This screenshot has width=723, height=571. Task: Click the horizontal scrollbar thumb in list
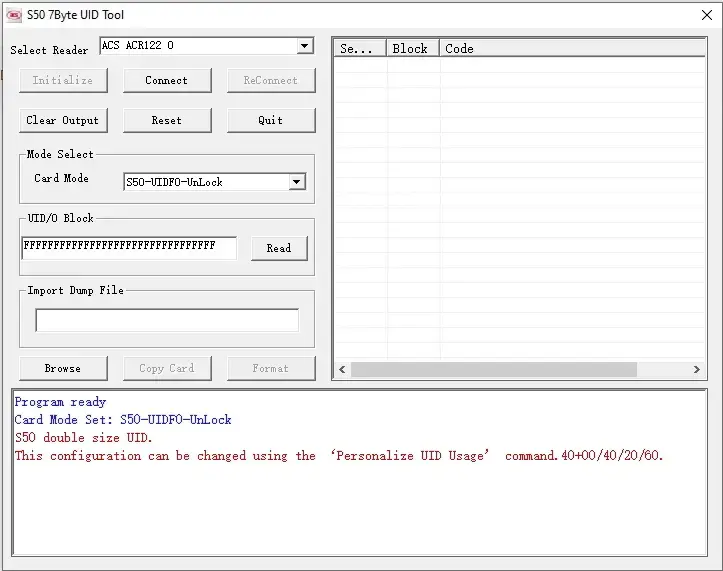[x=493, y=369]
